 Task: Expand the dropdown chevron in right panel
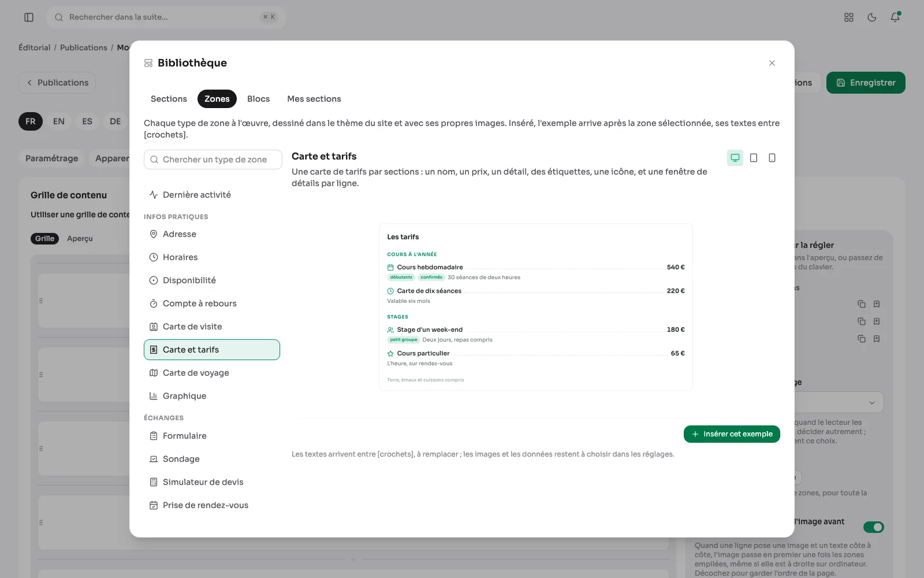tap(872, 403)
